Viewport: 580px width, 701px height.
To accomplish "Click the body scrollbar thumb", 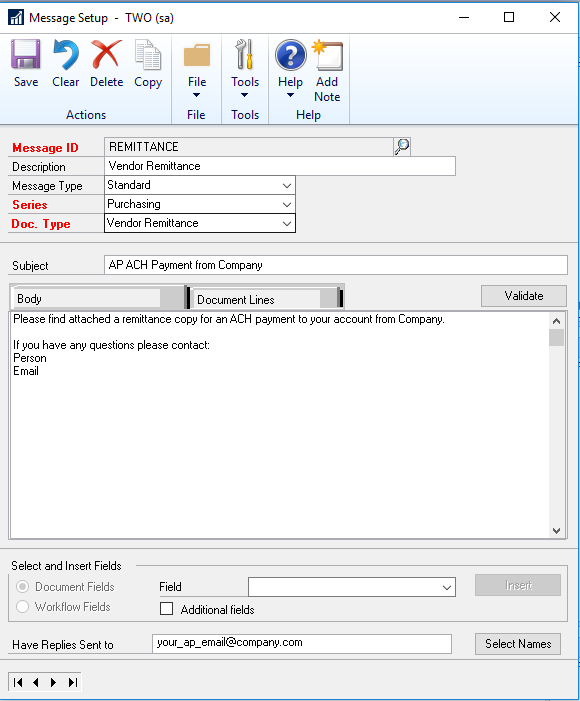I will click(556, 337).
